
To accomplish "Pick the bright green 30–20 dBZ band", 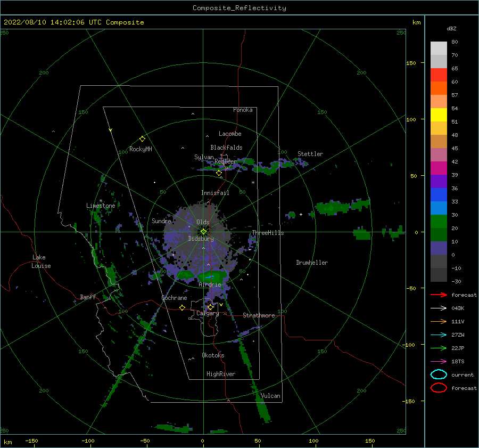I will [x=439, y=222].
